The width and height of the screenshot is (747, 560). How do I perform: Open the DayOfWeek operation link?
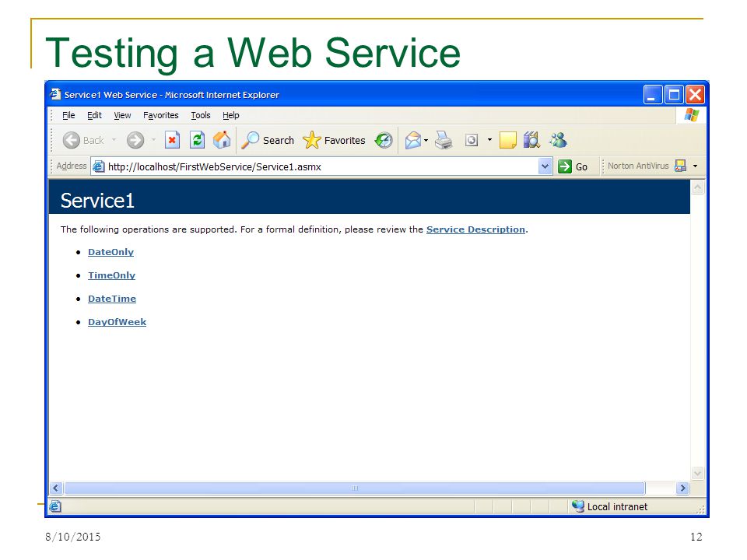[x=117, y=322]
